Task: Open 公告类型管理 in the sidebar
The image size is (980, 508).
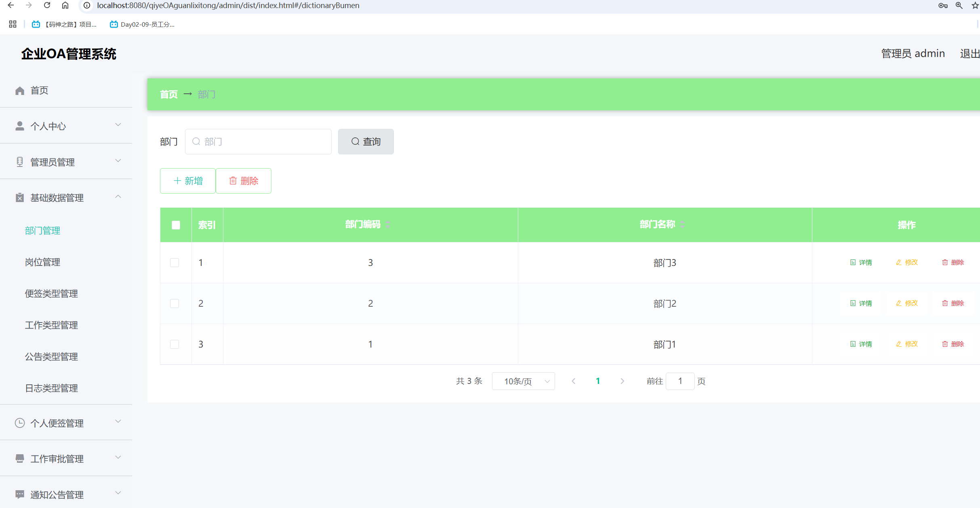Action: coord(51,356)
